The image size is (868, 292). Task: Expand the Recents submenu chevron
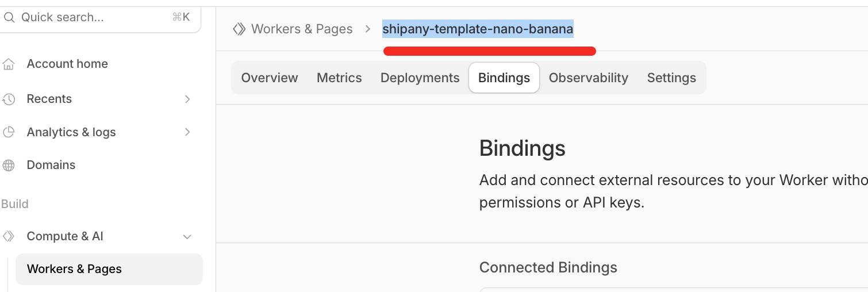pyautogui.click(x=187, y=99)
